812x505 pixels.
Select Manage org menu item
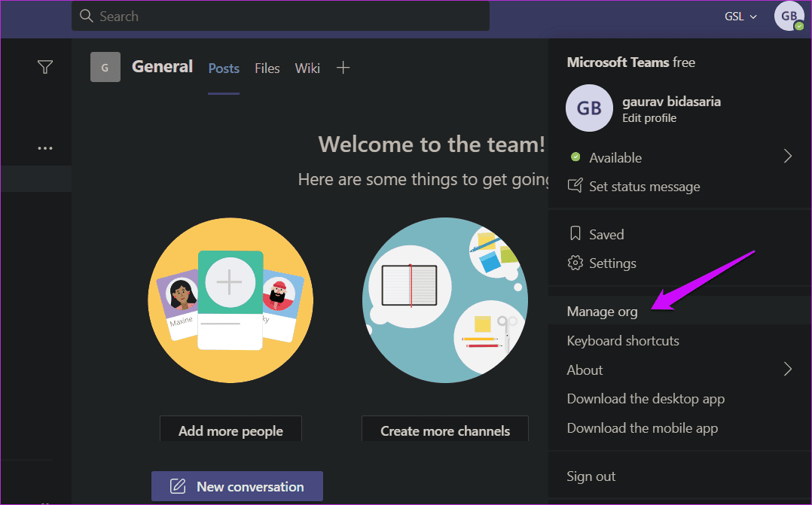(680, 311)
